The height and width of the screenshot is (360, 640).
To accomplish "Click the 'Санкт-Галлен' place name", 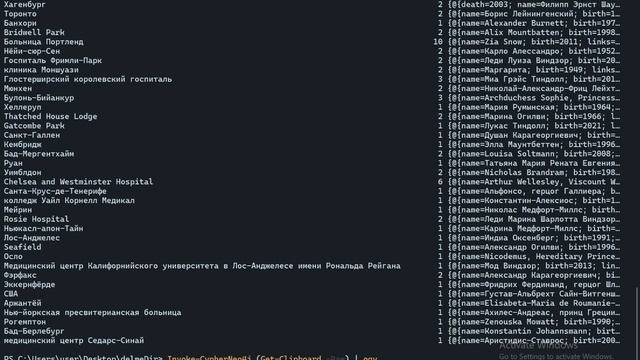I will tap(32, 135).
